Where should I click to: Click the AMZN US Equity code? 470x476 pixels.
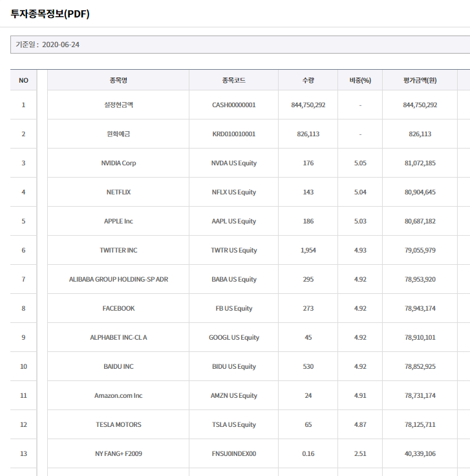(x=234, y=395)
